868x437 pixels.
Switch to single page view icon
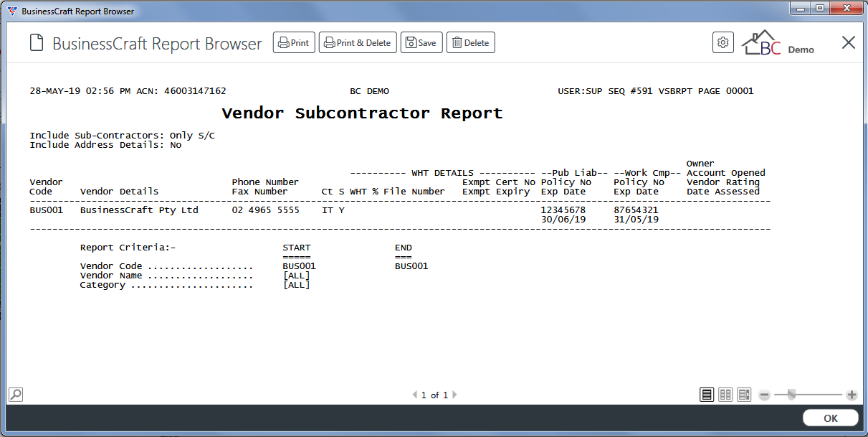point(707,395)
